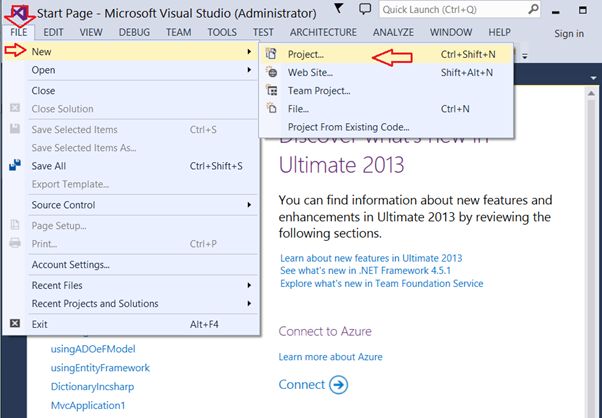Click Sign in at top right
The height and width of the screenshot is (418, 602).
(x=569, y=33)
